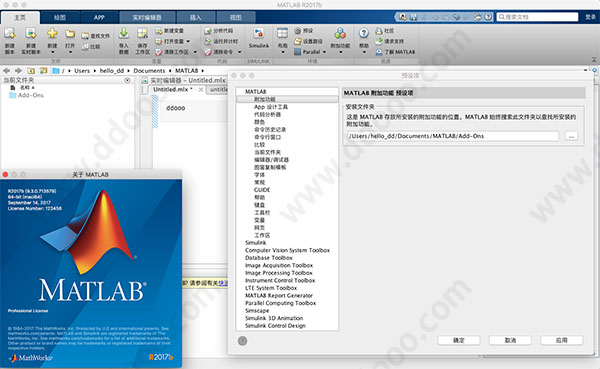Switch to the 主页 Home ribbon tab
Viewport: 600px width, 369px height.
click(x=20, y=18)
